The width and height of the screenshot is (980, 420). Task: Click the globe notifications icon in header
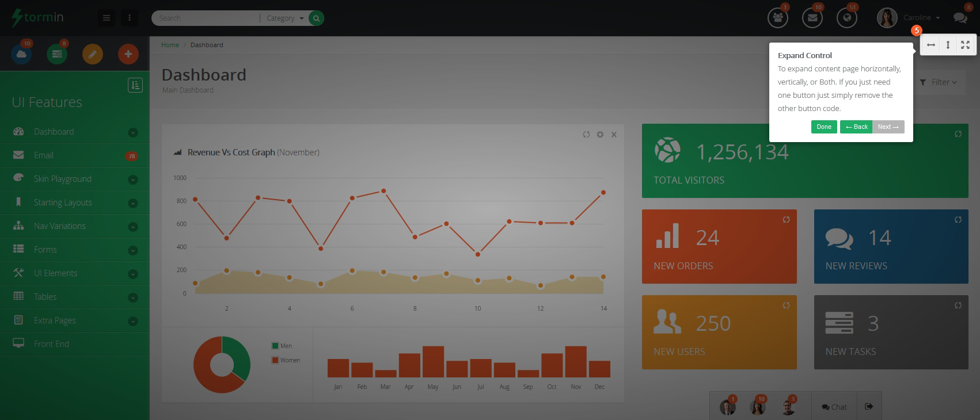(846, 18)
